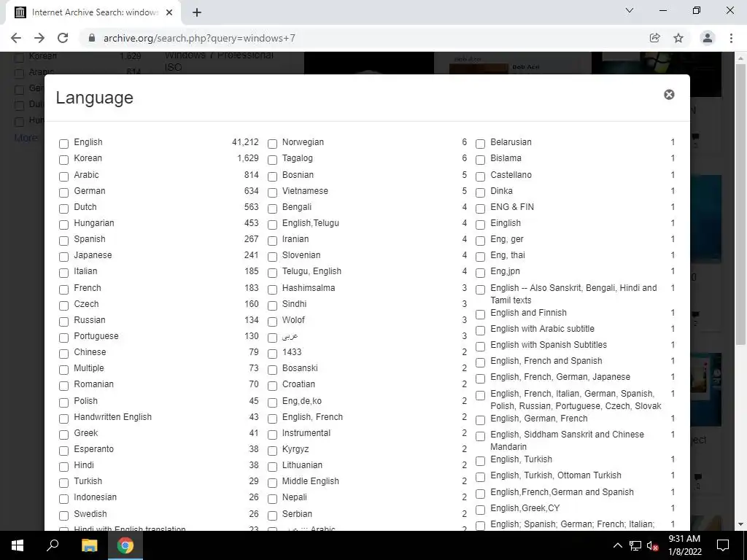
Task: Click the Bislama label
Action: [506, 158]
